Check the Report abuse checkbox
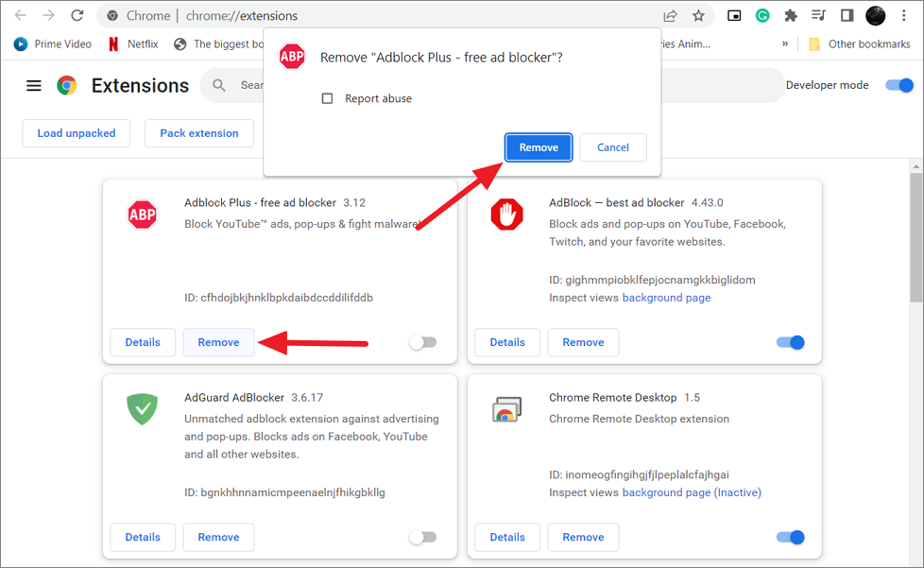This screenshot has width=924, height=568. (328, 98)
